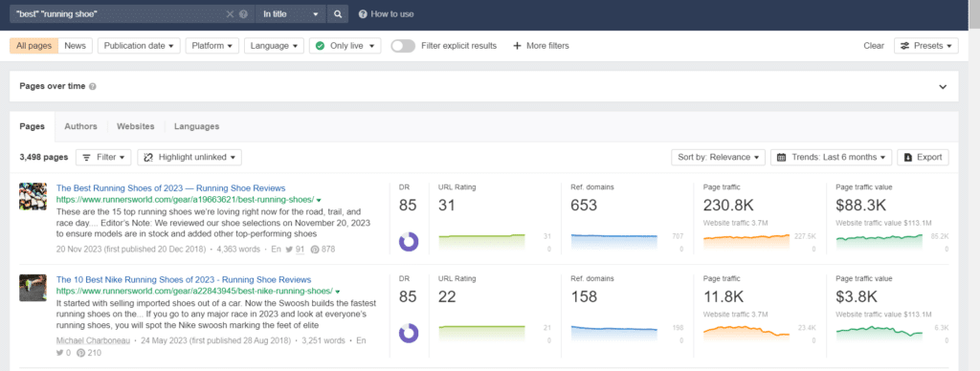Click Clear to reset filters
980x371 pixels.
[874, 46]
